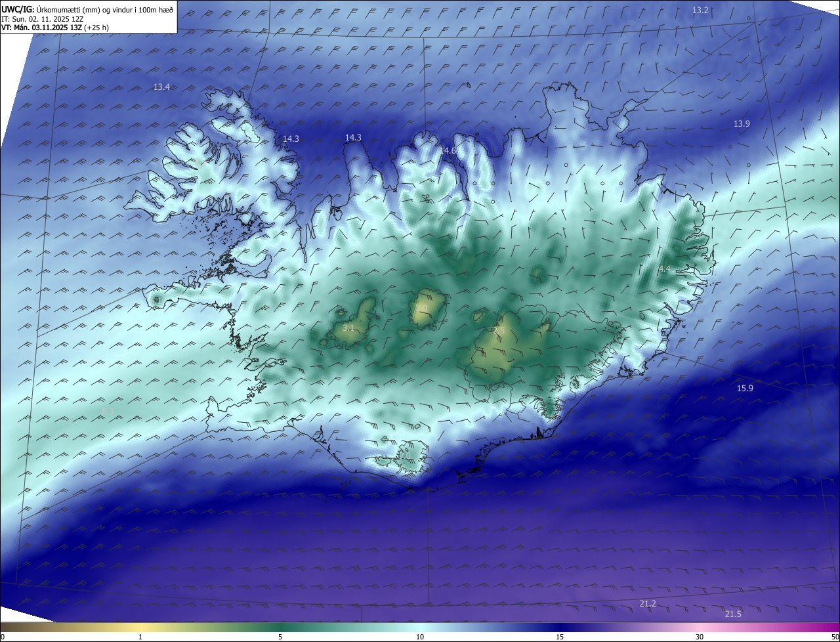The image size is (840, 642).
Task: Click the color scale tick labeled 5
Action: pos(280,637)
